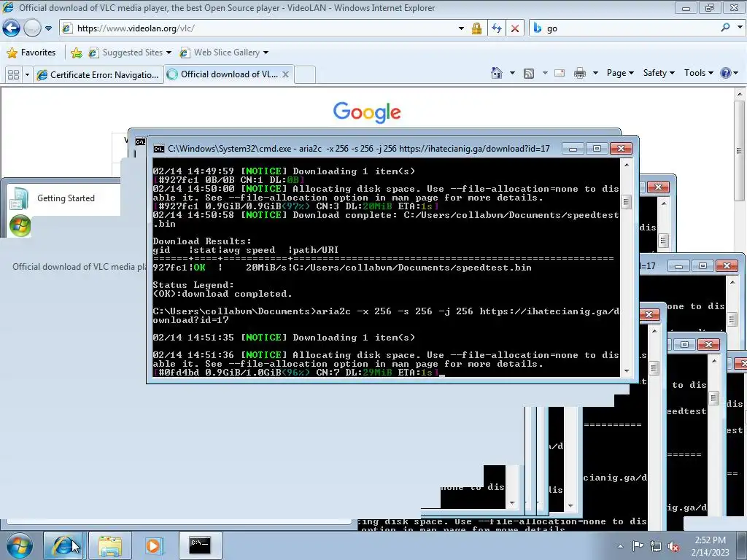Screen dimensions: 747x560
Task: Click Official download of VLC preview label
Action: click(79, 267)
